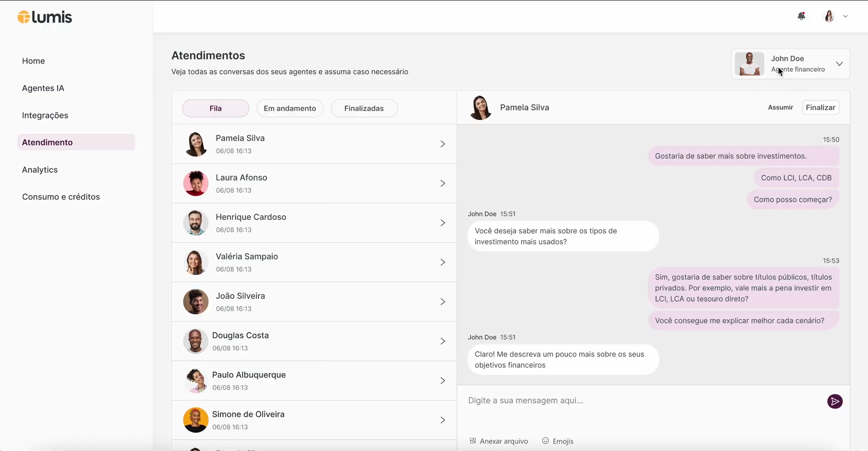Click the Anexar arquivo label
Image resolution: width=868 pixels, height=451 pixels.
tap(504, 441)
